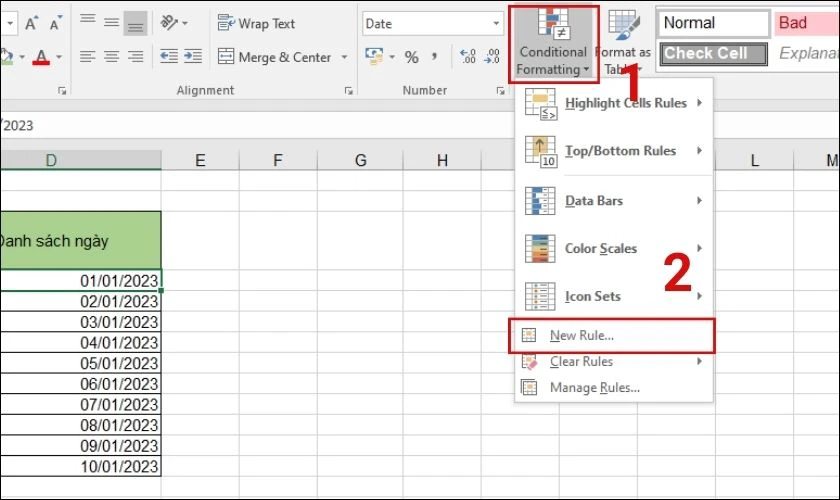Increase decimal places

pyautogui.click(x=467, y=56)
